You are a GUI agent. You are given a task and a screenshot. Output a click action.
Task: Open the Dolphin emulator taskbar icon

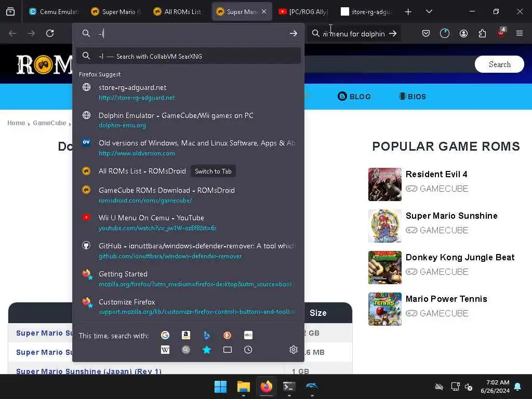[312, 387]
